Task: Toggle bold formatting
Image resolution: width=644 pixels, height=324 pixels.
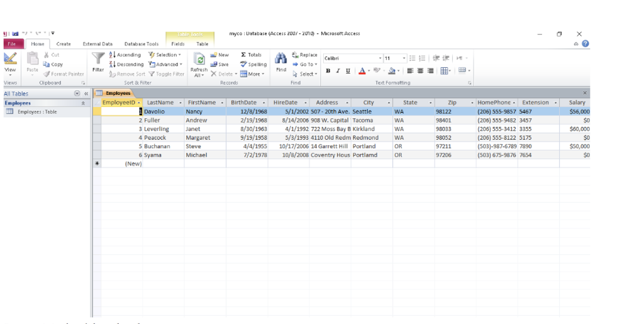Action: (x=328, y=71)
